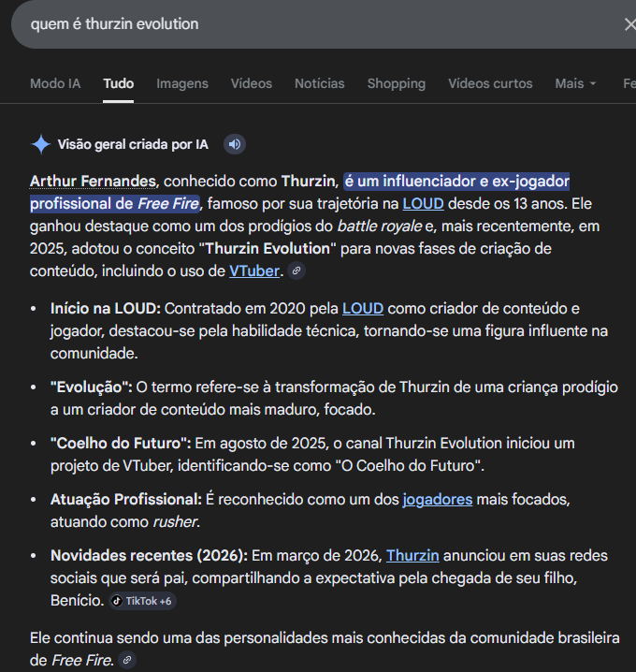Open the VTuber link
The height and width of the screenshot is (672, 636).
(254, 270)
